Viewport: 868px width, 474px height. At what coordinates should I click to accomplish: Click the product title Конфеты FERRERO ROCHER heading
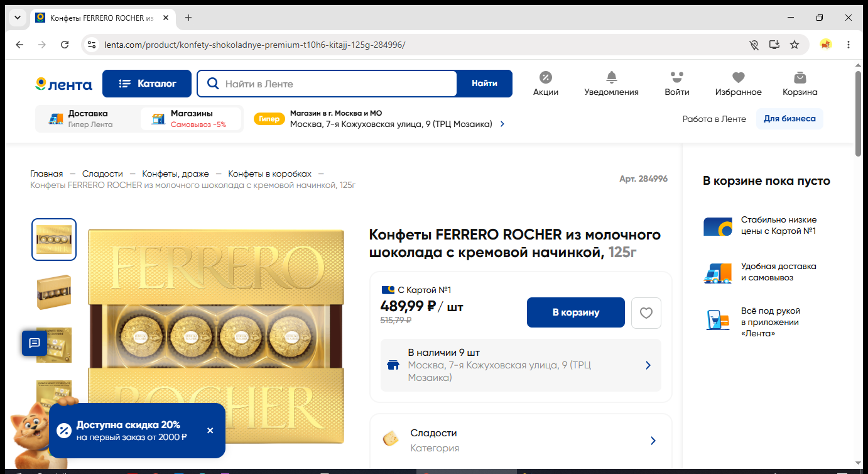(515, 243)
